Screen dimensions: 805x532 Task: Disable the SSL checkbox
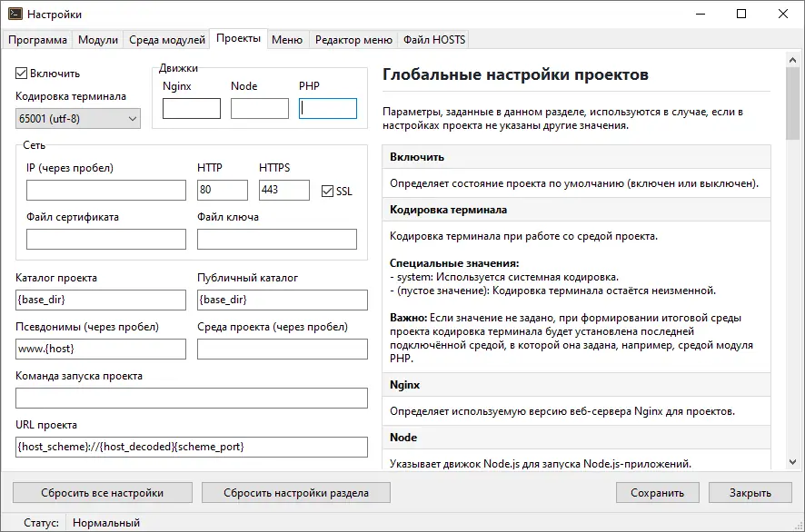pyautogui.click(x=328, y=191)
